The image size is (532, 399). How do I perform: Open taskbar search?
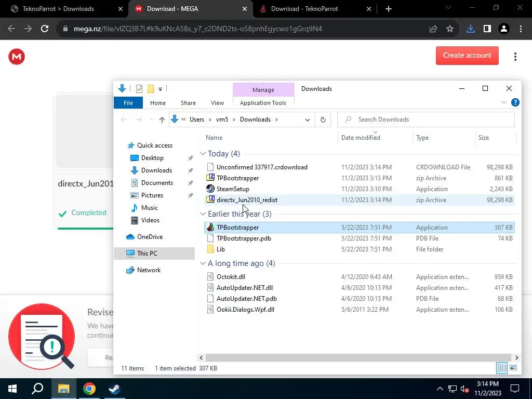37,389
